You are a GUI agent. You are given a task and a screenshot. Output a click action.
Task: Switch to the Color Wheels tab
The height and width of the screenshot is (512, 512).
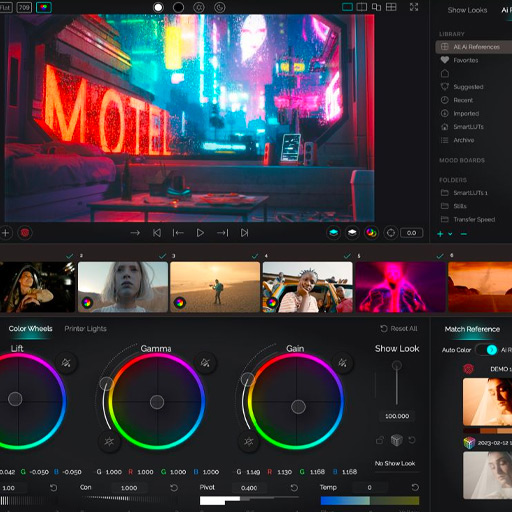coord(30,329)
